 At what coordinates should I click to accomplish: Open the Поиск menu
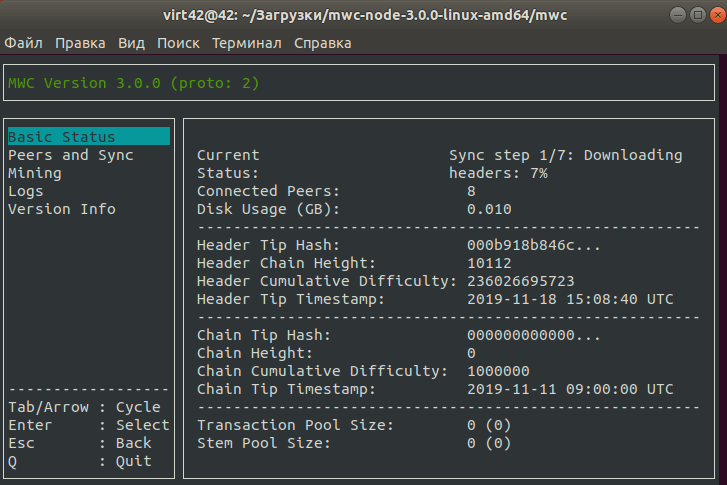click(x=178, y=43)
